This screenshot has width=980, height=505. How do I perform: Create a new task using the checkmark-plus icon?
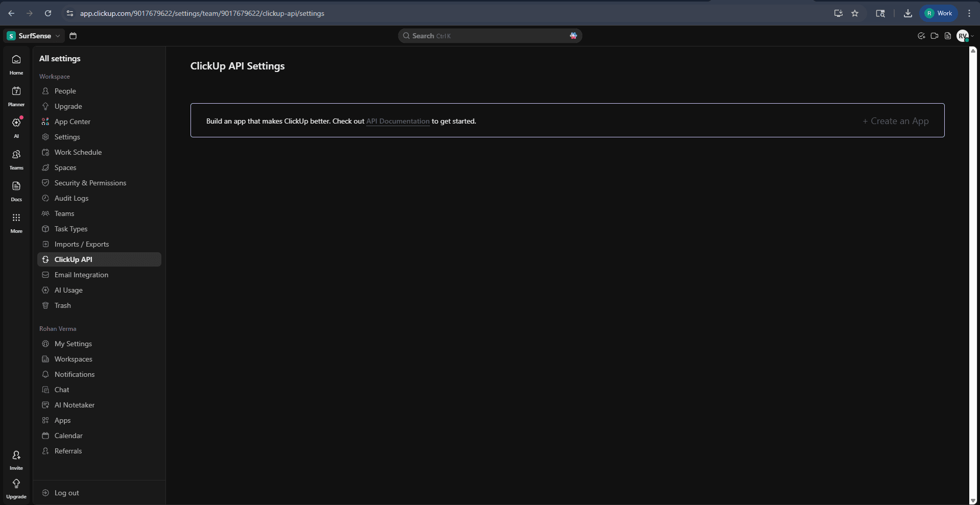(x=921, y=36)
